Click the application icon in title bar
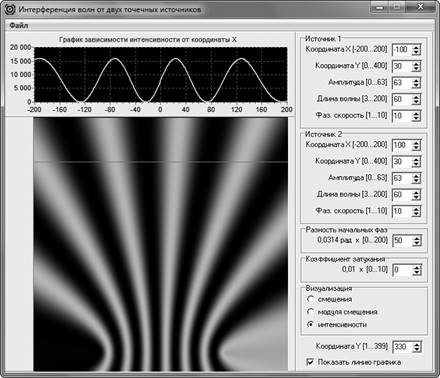 pos(10,9)
